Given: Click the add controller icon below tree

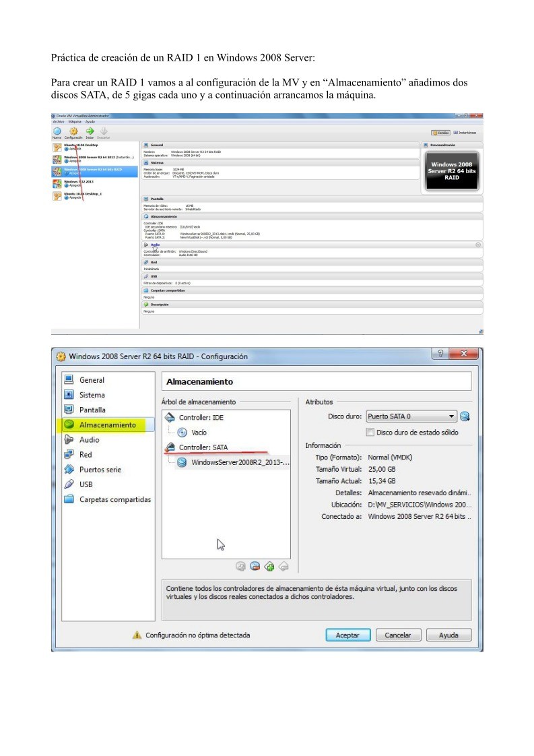Looking at the screenshot, I should click(x=269, y=567).
